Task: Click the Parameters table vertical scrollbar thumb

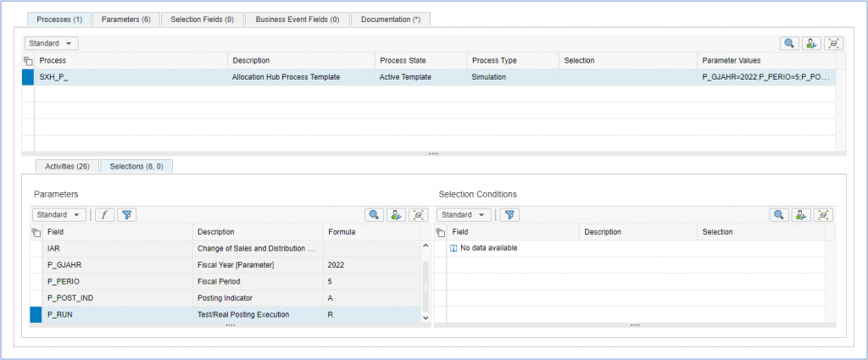Action: pyautogui.click(x=426, y=287)
